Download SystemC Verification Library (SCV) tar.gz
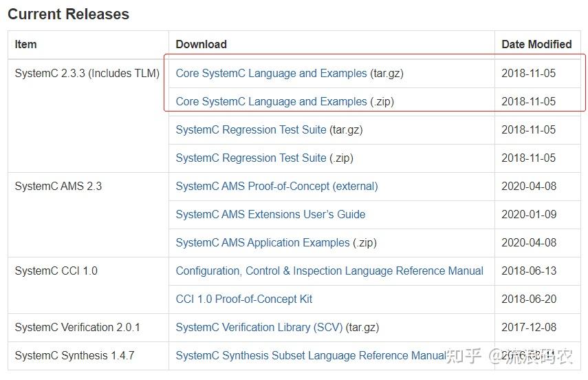588x380 pixels. (259, 327)
